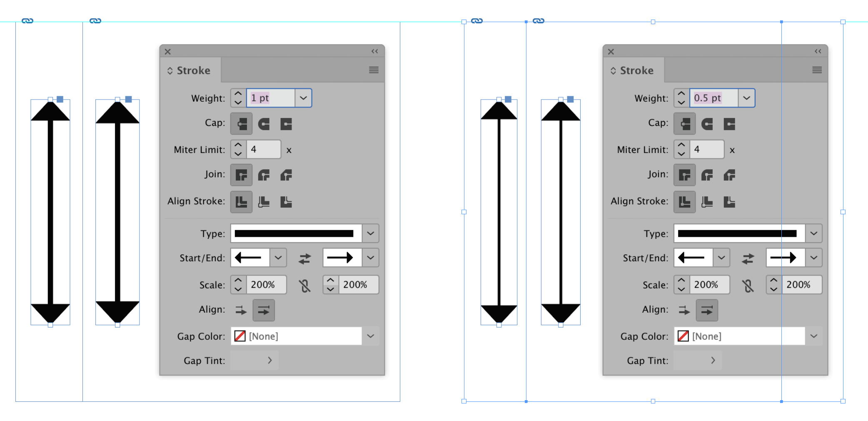The height and width of the screenshot is (421, 868).
Task: Open the Gap Color dropdown
Action: pyautogui.click(x=370, y=336)
